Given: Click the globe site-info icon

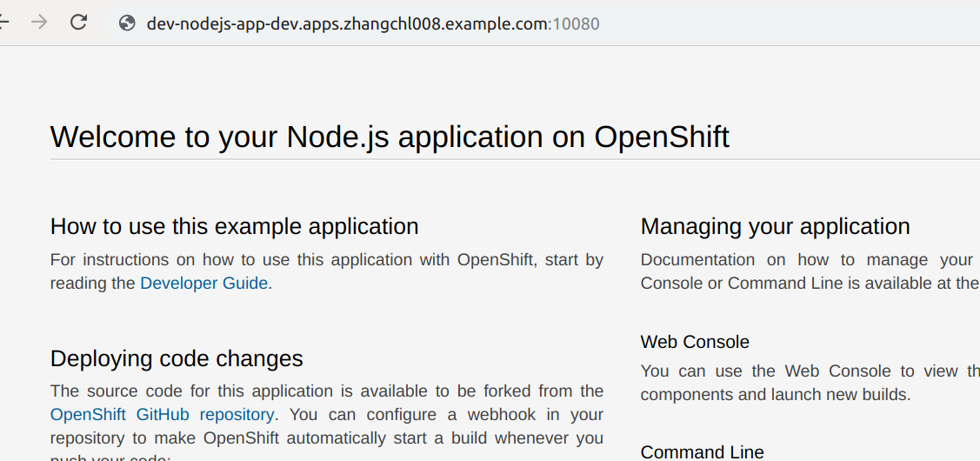Looking at the screenshot, I should (128, 23).
